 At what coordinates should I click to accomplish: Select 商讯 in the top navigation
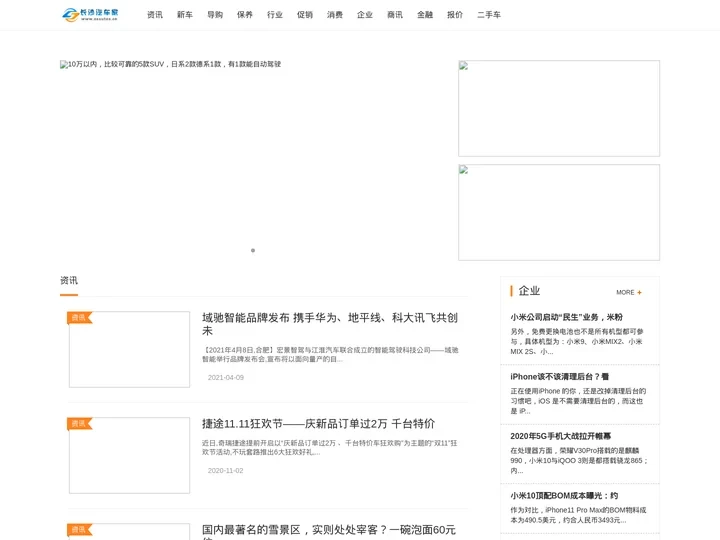tap(395, 15)
